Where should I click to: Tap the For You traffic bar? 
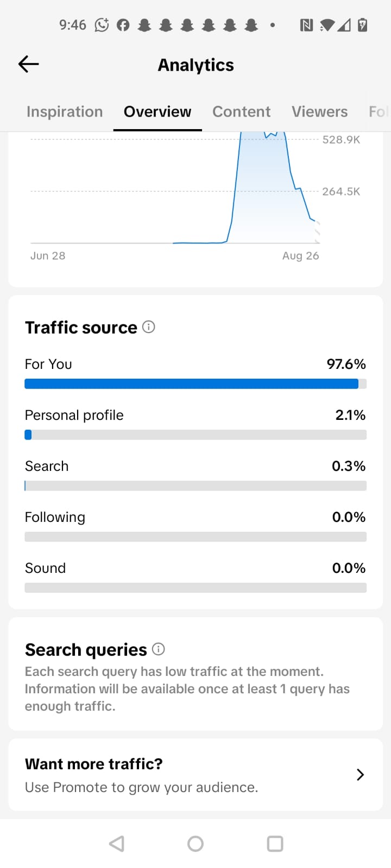click(195, 384)
